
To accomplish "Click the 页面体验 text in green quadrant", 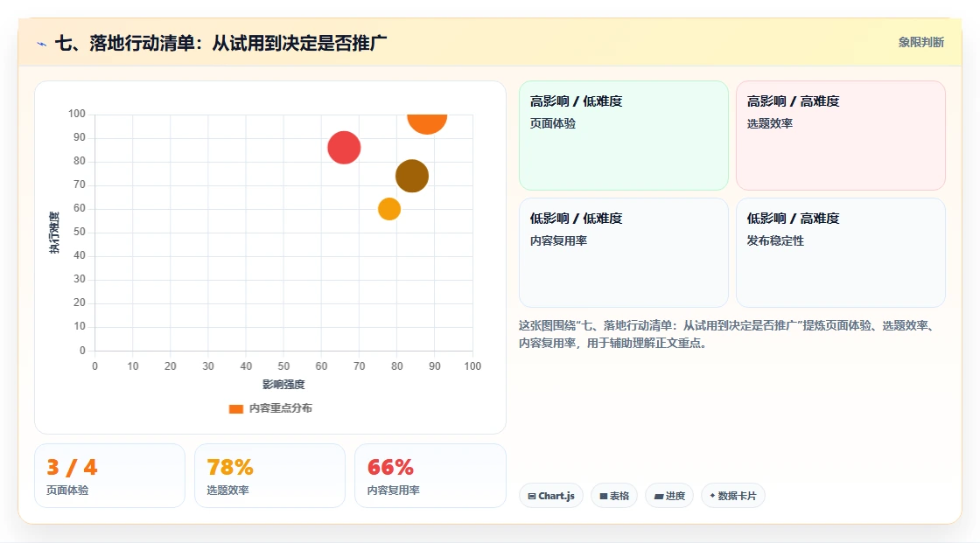I will pos(553,123).
